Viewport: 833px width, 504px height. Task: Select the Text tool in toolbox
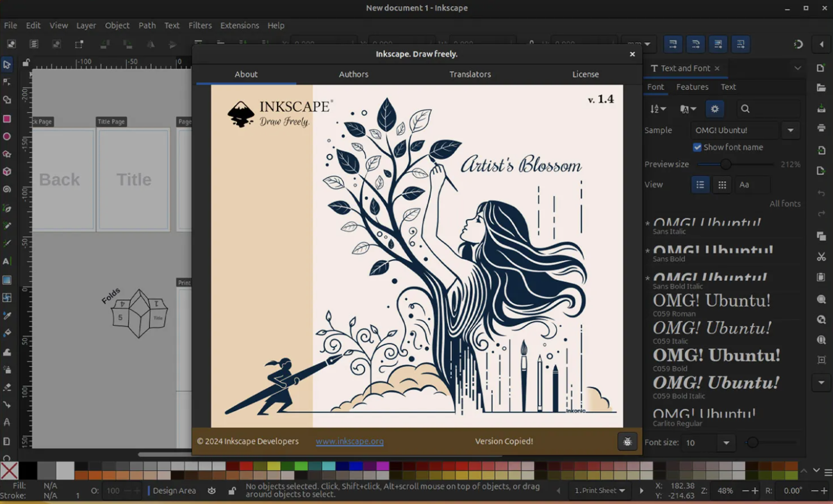coord(6,262)
